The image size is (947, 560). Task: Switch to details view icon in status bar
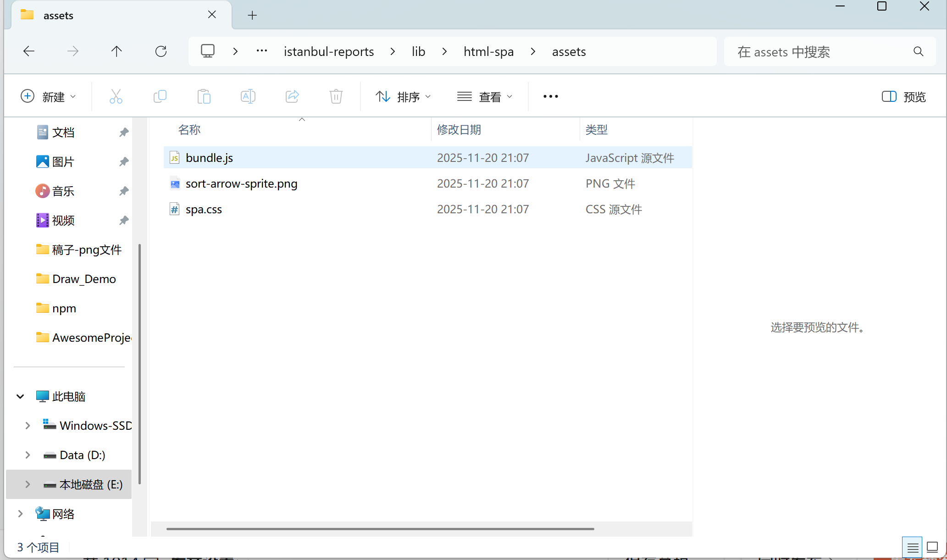913,547
